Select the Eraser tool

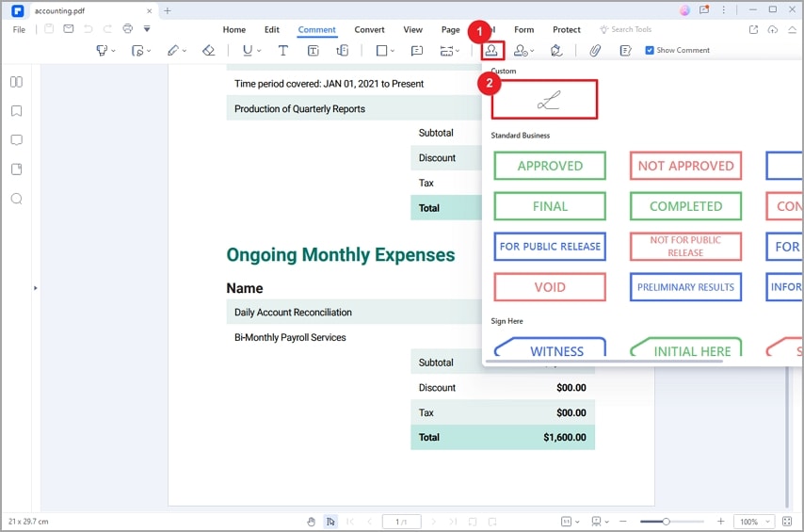coord(208,50)
